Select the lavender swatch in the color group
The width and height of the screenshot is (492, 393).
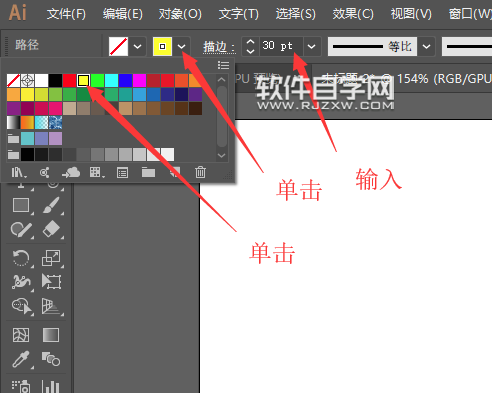(55, 138)
